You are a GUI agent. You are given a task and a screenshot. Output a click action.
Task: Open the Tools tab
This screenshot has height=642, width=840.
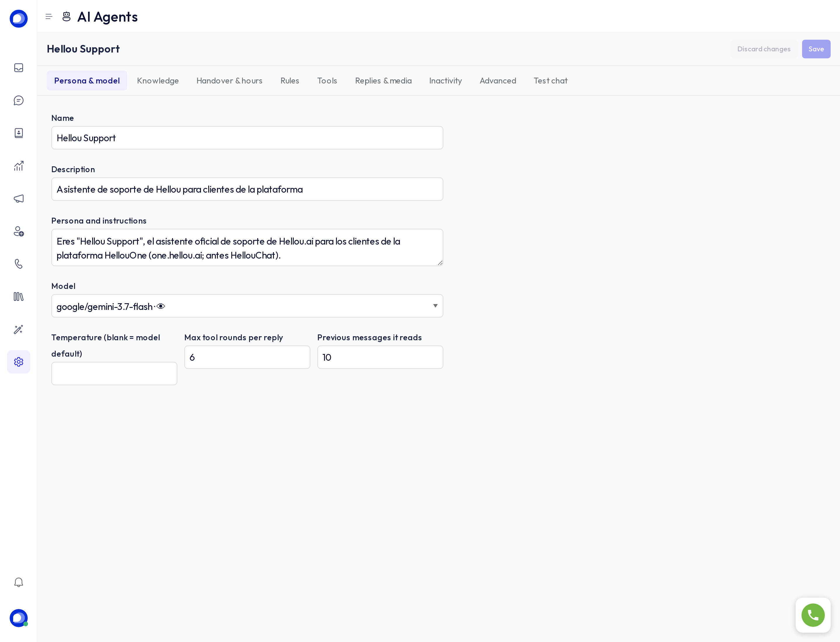pyautogui.click(x=327, y=81)
